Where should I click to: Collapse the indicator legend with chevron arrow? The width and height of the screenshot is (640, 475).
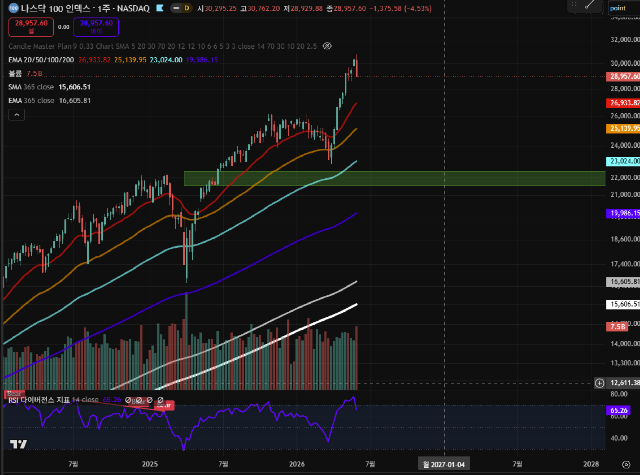[x=17, y=115]
